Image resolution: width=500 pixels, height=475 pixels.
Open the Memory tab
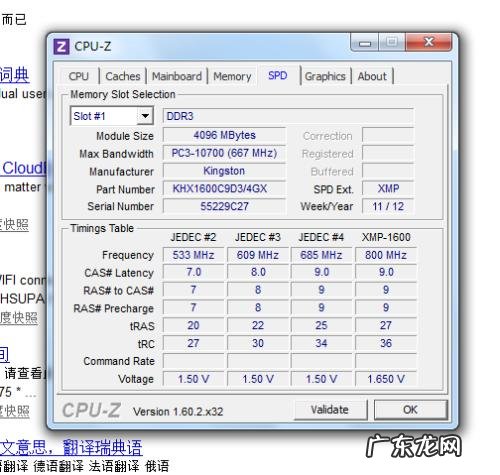(232, 76)
